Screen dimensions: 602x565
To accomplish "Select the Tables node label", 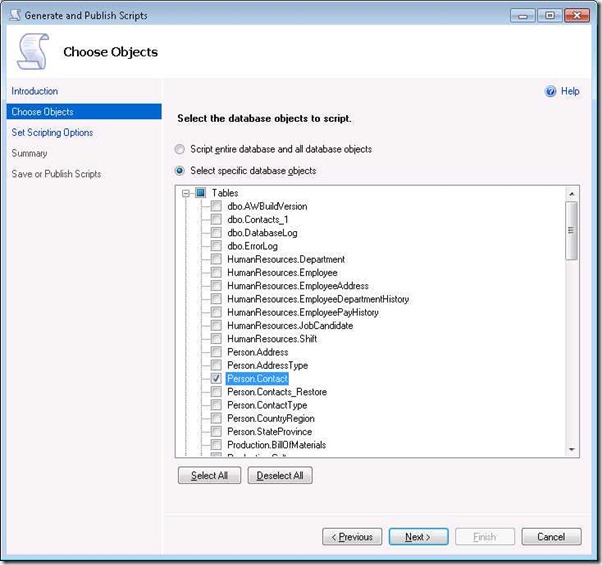I will click(225, 193).
